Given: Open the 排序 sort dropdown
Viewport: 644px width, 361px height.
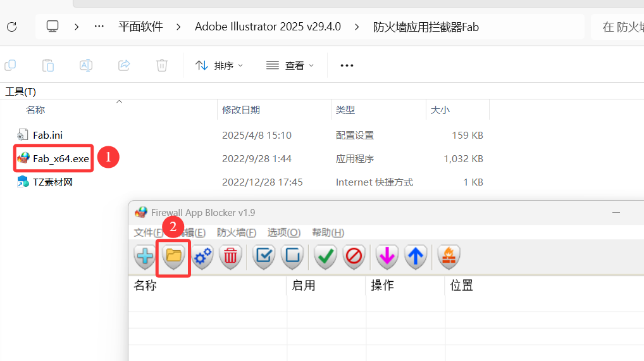Looking at the screenshot, I should [220, 65].
